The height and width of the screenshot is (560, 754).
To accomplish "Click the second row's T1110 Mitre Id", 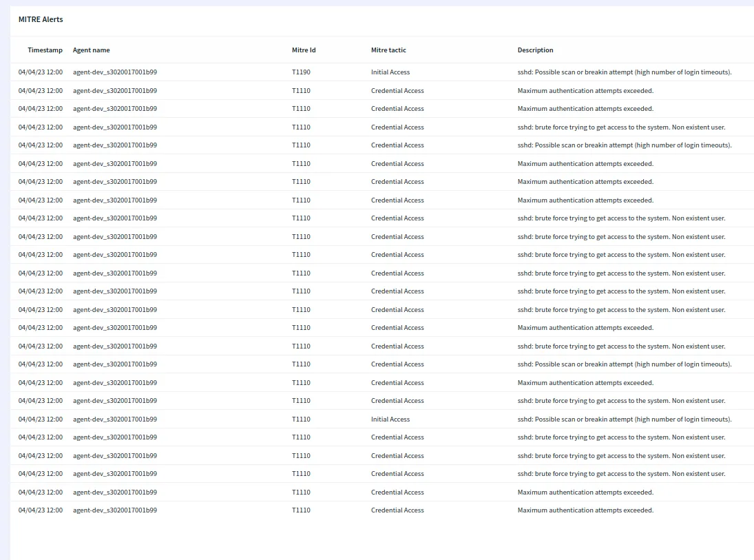I will pos(301,91).
